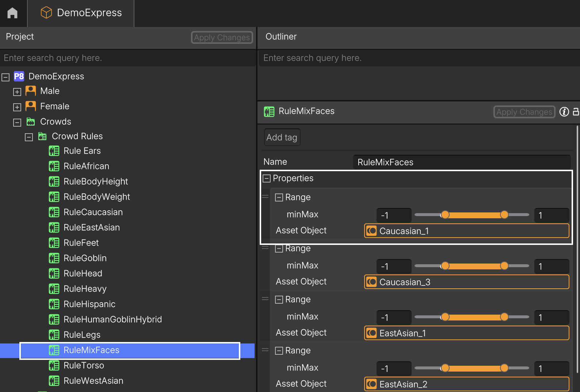Collapse the Range for EastAsian_2
The width and height of the screenshot is (580, 392).
pyautogui.click(x=279, y=351)
